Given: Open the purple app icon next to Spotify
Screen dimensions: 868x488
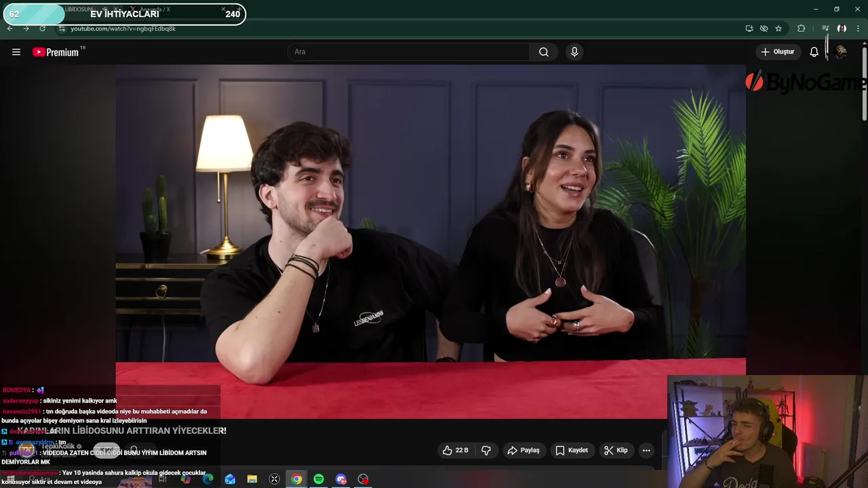Looking at the screenshot, I should [341, 479].
